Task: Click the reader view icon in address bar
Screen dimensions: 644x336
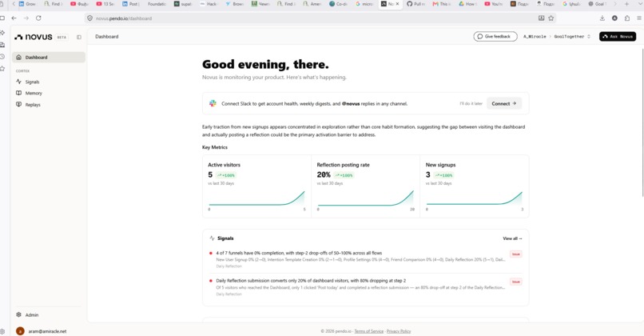Action: tap(541, 18)
